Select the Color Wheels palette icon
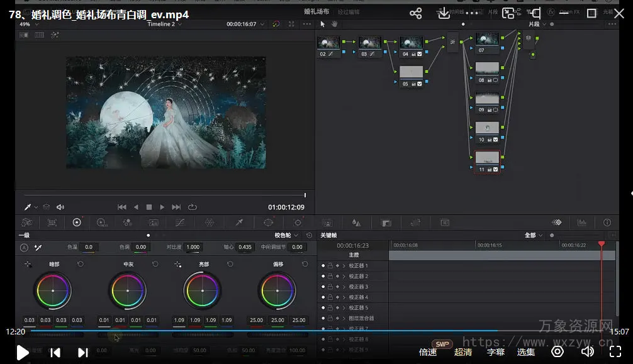This screenshot has width=633, height=364. coord(77,223)
